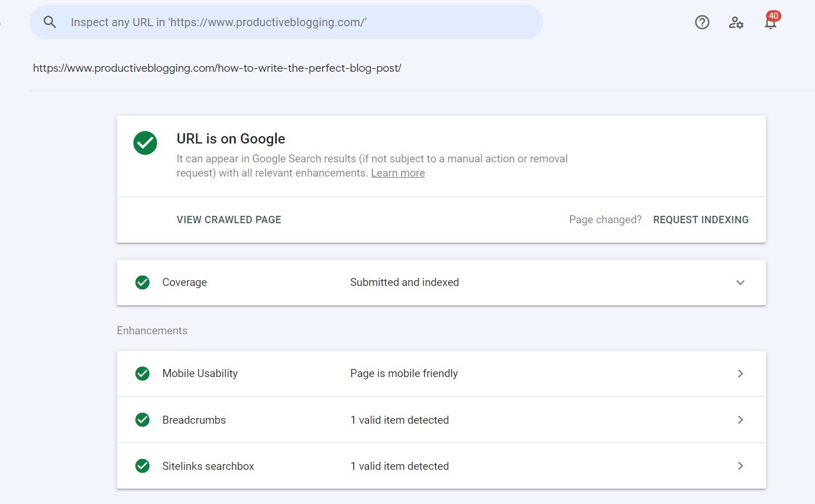
Task: Click VIEW CRAWLED PAGE
Action: click(x=228, y=219)
